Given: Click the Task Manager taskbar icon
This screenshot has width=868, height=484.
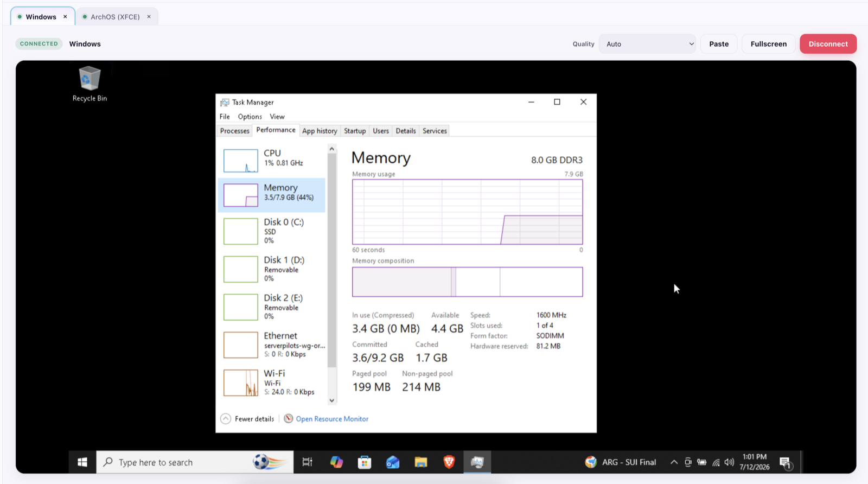Looking at the screenshot, I should tap(477, 462).
